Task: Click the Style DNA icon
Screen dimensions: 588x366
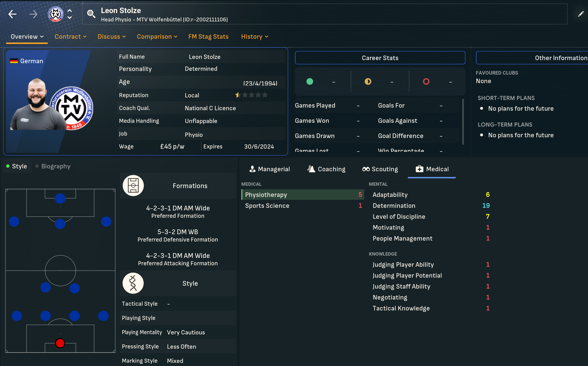Action: [x=133, y=283]
